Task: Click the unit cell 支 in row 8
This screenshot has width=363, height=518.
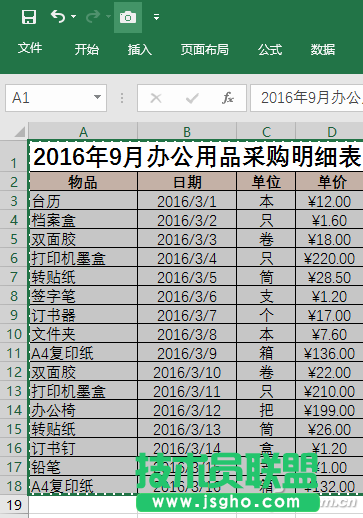Action: click(266, 296)
